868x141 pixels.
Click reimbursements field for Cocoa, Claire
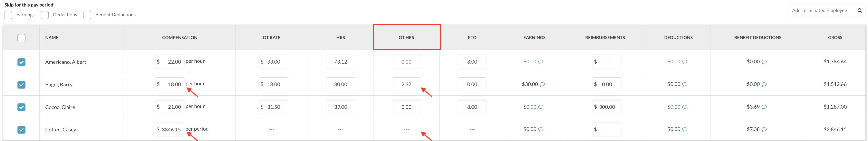(x=607, y=107)
